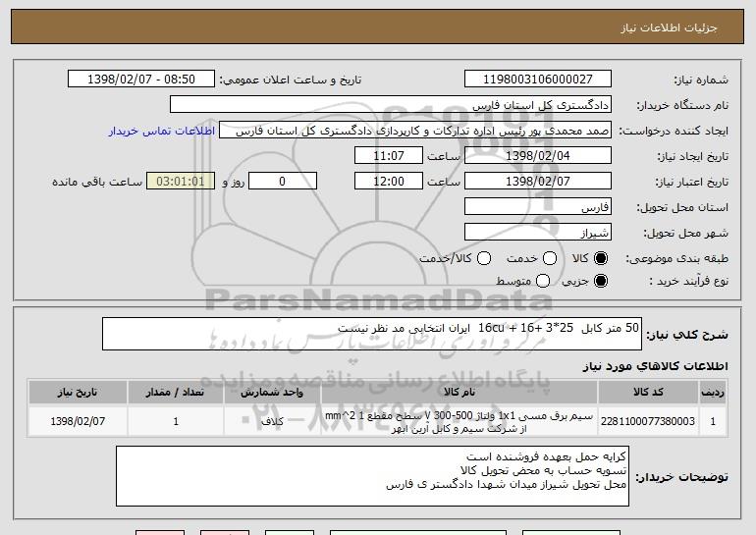Click delivery city field شیراز

[538, 233]
